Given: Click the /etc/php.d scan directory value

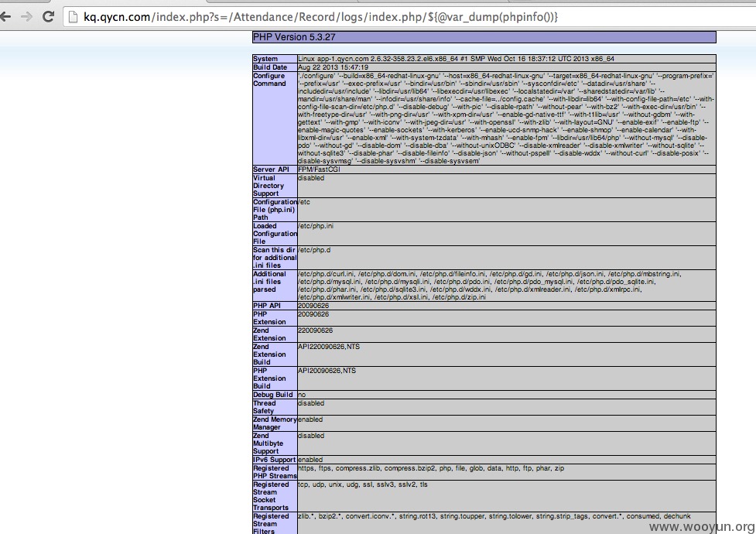Looking at the screenshot, I should tap(314, 250).
